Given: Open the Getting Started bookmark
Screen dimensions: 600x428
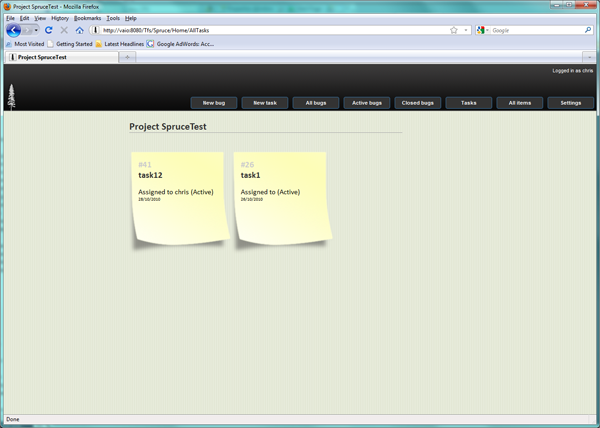Looking at the screenshot, I should (70, 44).
